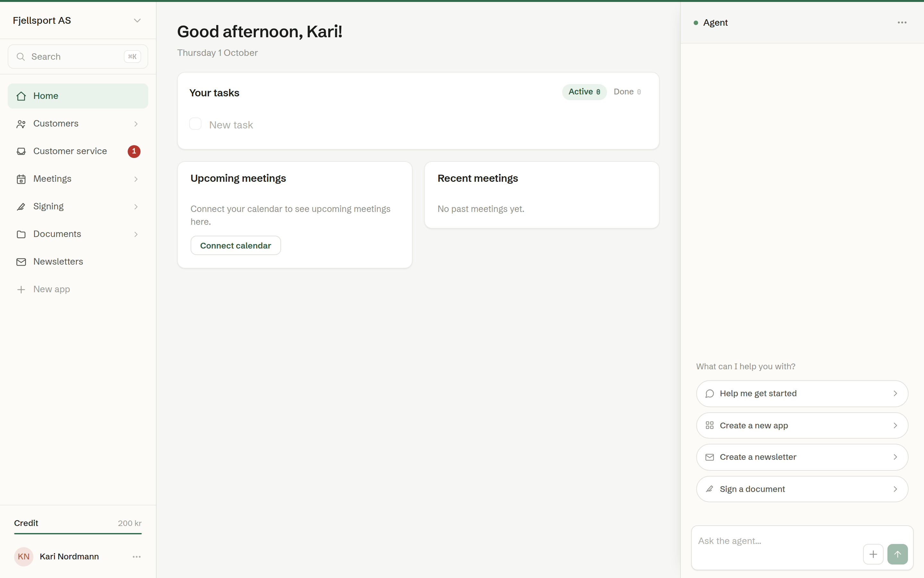Expand the Customers section chevron
The height and width of the screenshot is (578, 924).
(x=136, y=124)
